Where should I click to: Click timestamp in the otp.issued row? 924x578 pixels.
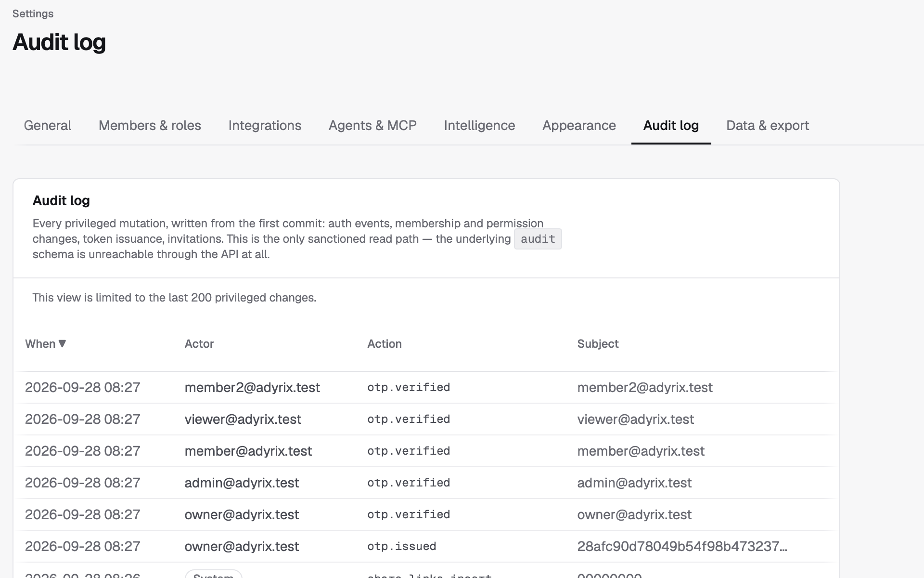click(x=83, y=546)
